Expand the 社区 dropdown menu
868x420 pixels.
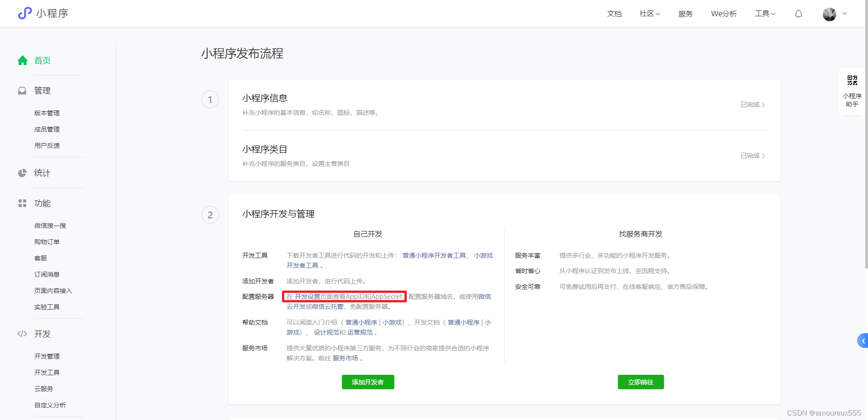coord(649,14)
